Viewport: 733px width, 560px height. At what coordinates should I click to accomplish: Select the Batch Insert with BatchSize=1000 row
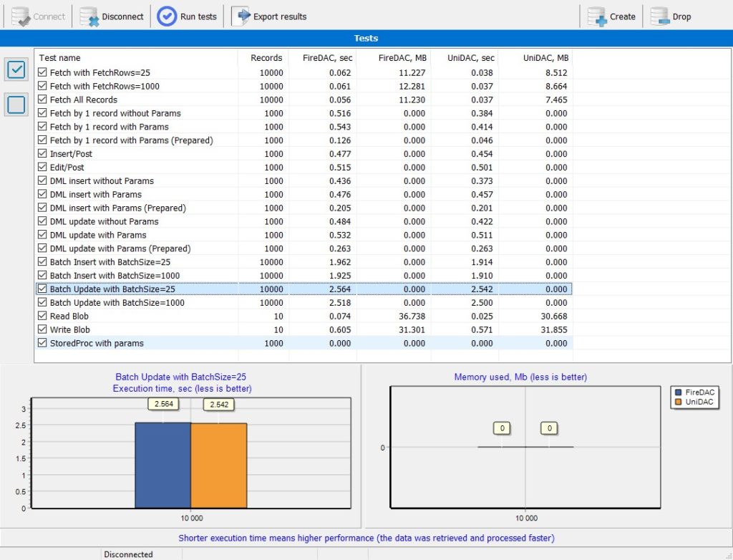click(304, 276)
